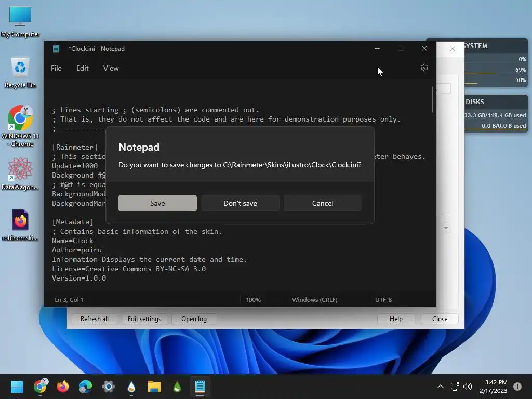532x399 pixels.
Task: Open the clock showing 3:42 PM
Action: pos(493,387)
